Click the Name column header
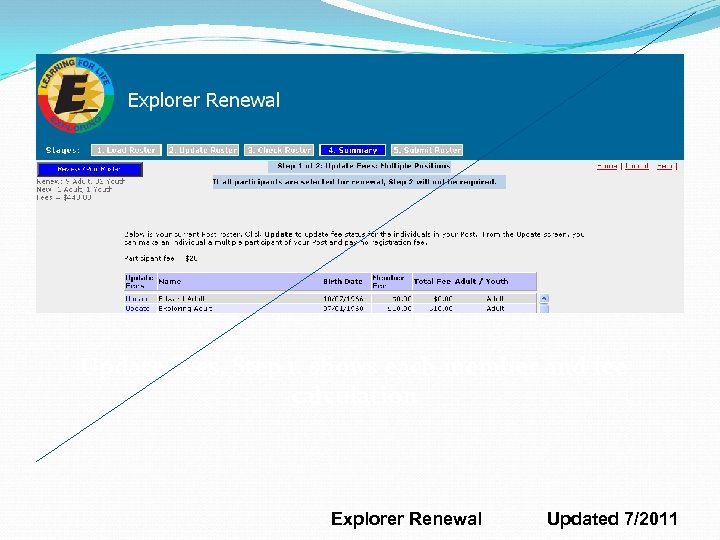The height and width of the screenshot is (540, 720). click(x=169, y=281)
